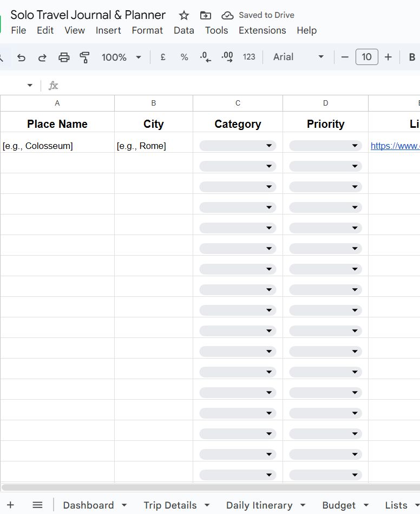
Task: Open the Extensions menu
Action: pos(262,30)
